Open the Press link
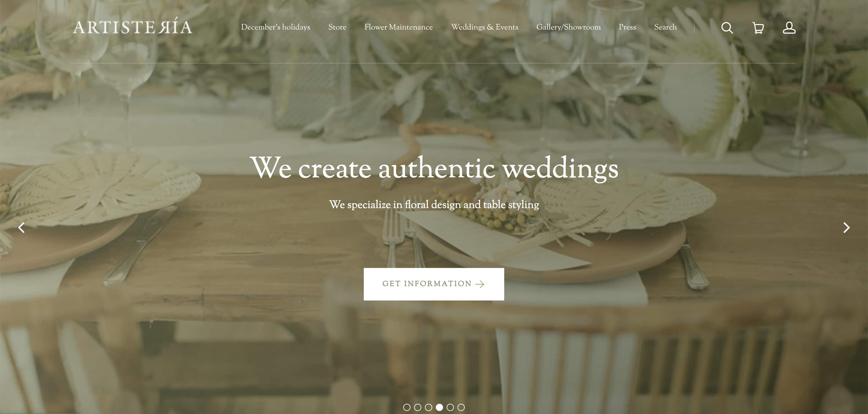 [627, 27]
